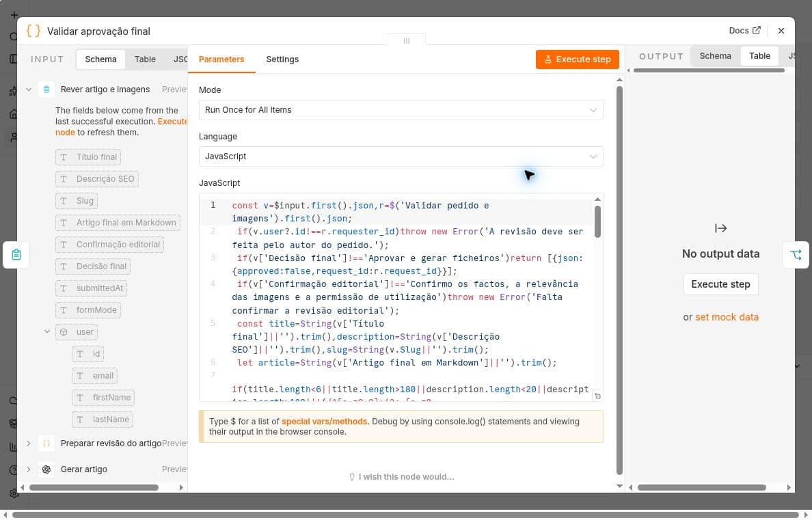
Task: Select the user id field pill
Action: 87,354
